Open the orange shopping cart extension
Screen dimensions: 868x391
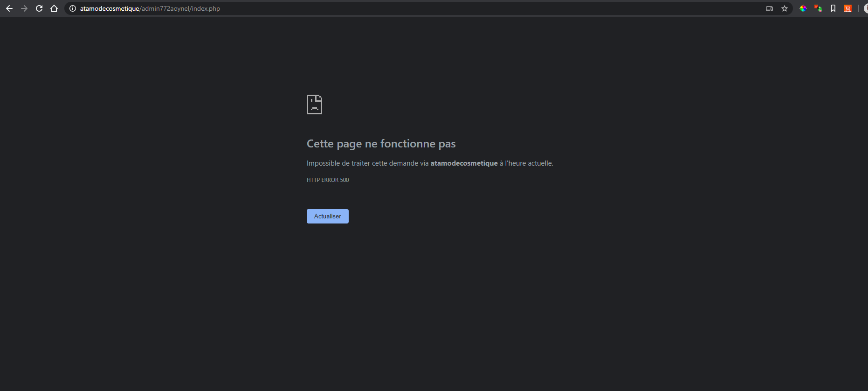click(x=848, y=8)
